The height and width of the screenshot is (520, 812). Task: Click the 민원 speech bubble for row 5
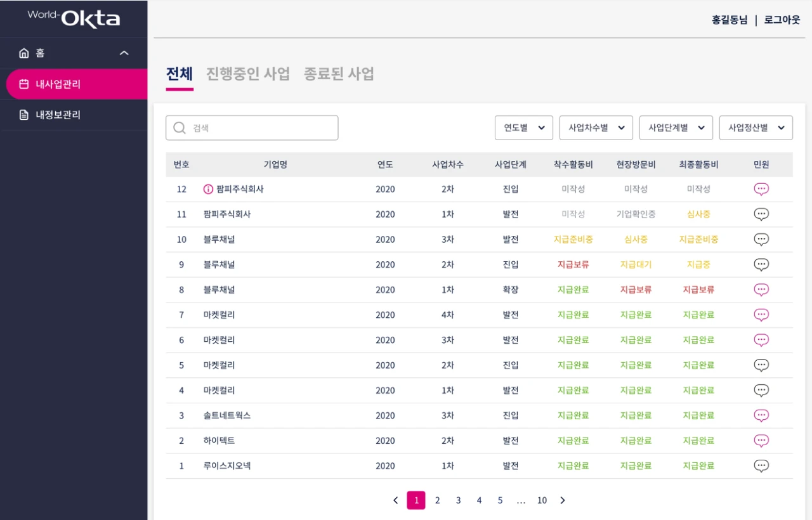click(x=761, y=365)
